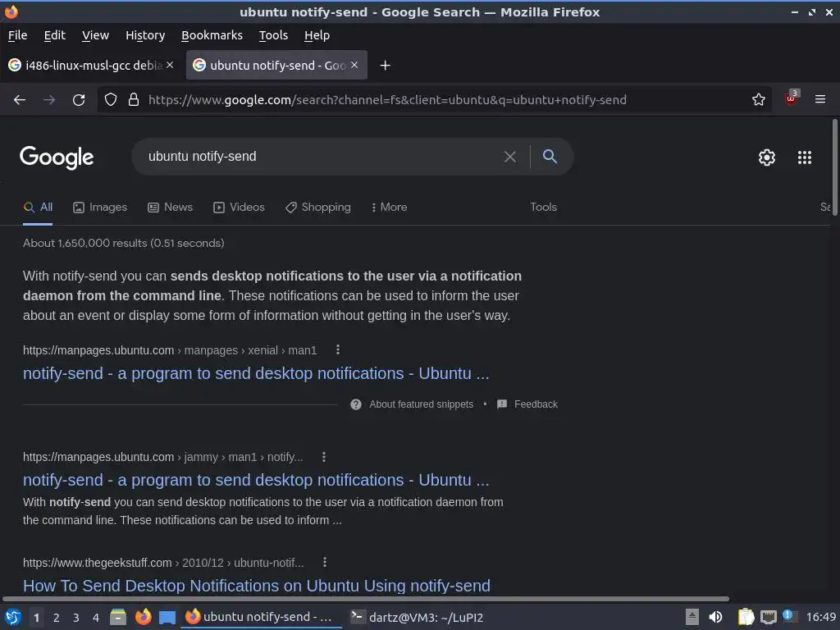The width and height of the screenshot is (840, 630).
Task: Close the i486-linux-musl-gcc tab
Action: [x=170, y=65]
